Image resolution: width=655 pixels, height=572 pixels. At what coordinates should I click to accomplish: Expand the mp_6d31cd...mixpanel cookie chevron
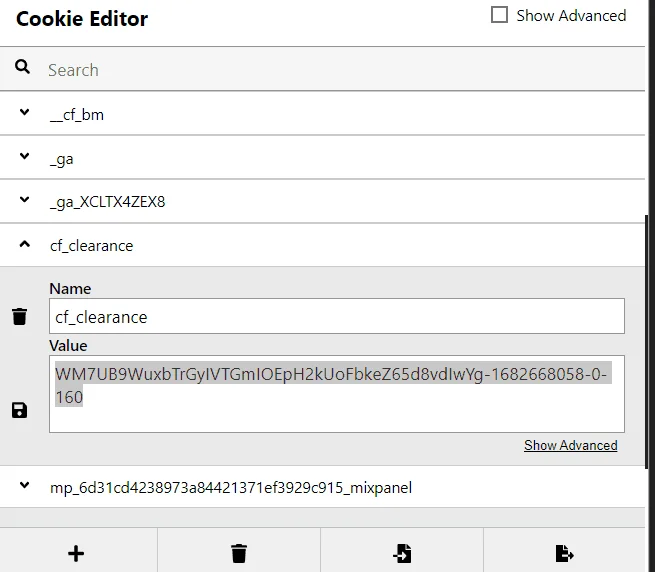pyautogui.click(x=25, y=485)
